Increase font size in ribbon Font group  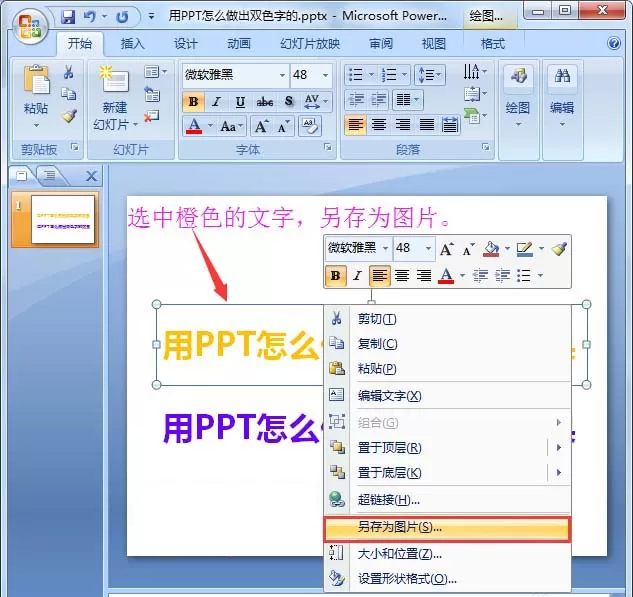[261, 126]
